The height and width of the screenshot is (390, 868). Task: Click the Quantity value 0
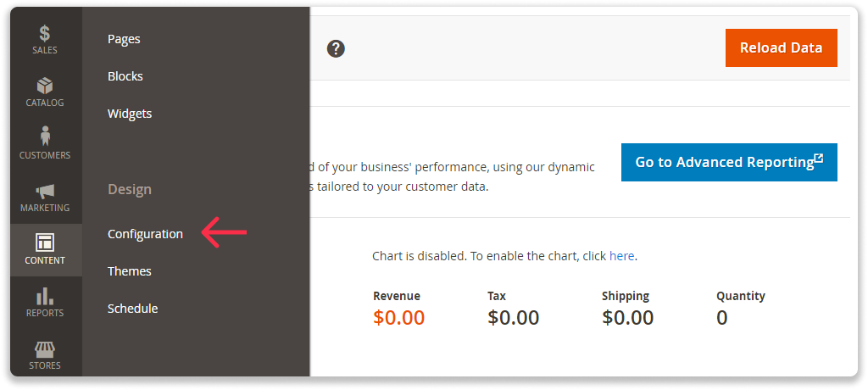722,318
